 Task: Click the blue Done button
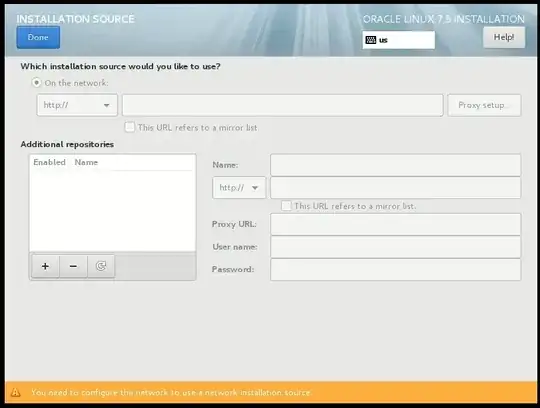[38, 37]
